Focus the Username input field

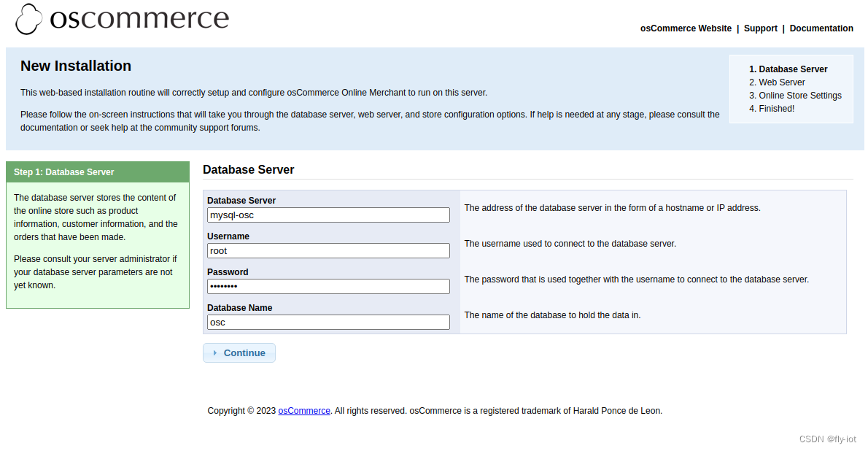pyautogui.click(x=328, y=250)
